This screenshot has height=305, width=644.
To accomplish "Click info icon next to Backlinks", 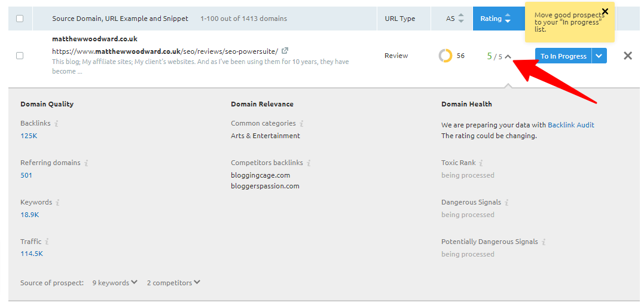I will coord(56,124).
